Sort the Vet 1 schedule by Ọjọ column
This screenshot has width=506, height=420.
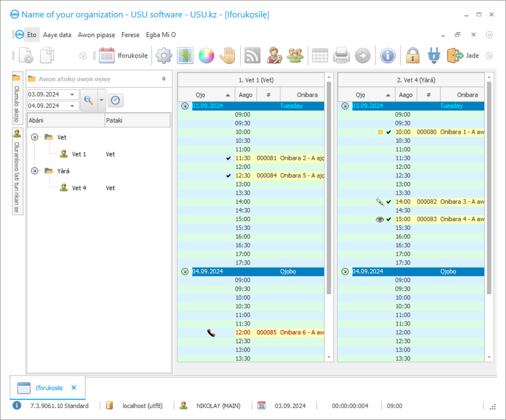pos(207,95)
